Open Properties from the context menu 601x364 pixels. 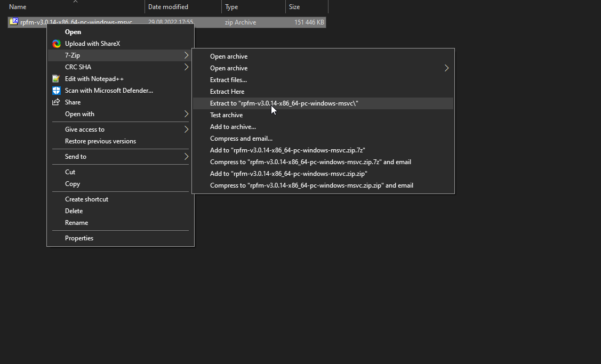[x=121, y=238]
